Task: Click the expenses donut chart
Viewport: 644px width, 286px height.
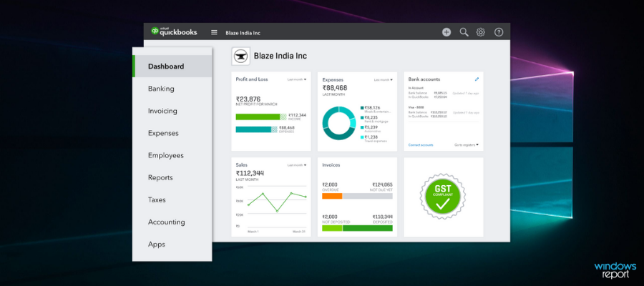Action: [339, 123]
